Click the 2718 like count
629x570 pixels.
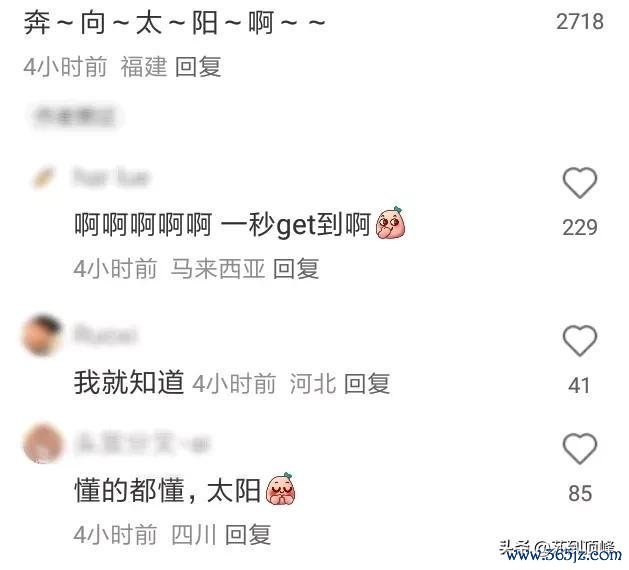point(580,22)
